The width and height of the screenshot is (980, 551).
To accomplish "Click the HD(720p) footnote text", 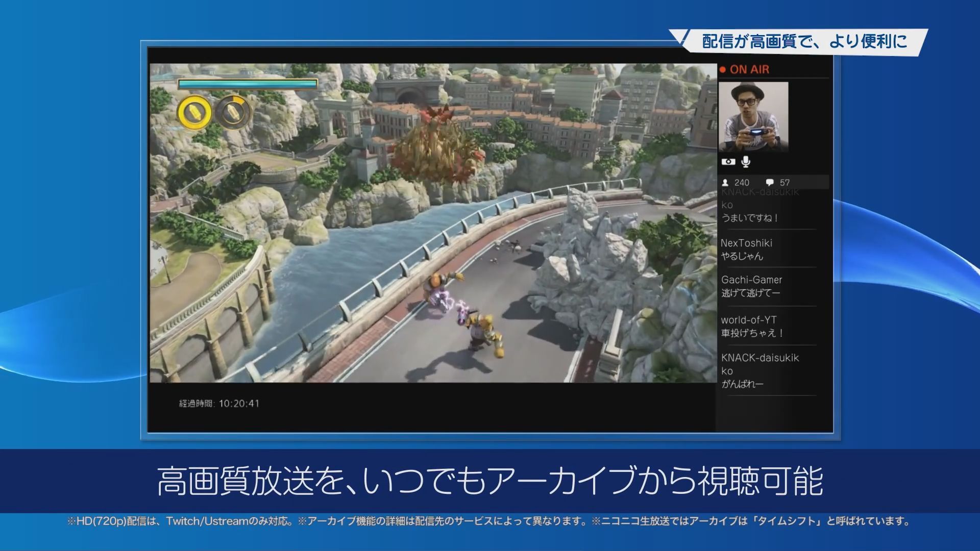I will (489, 521).
